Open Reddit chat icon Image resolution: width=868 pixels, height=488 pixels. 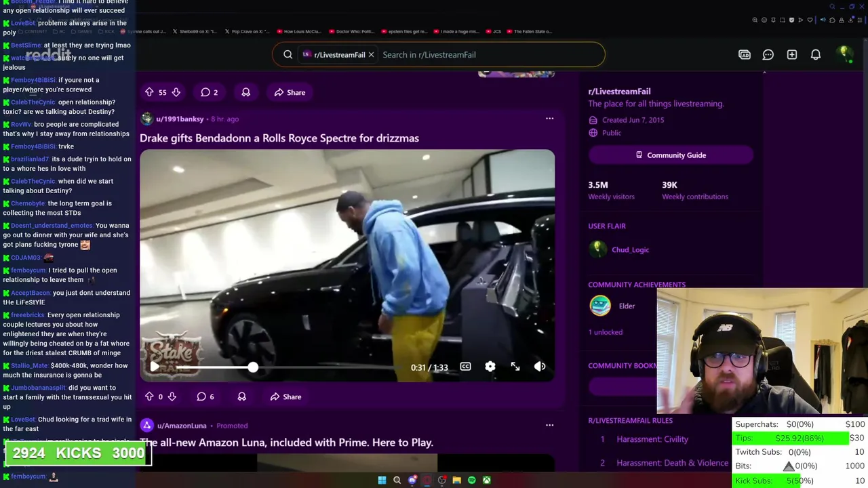click(x=768, y=55)
